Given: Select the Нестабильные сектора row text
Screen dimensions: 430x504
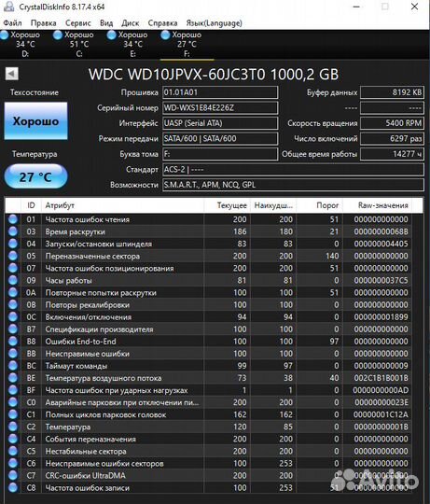Looking at the screenshot, I should [86, 452].
